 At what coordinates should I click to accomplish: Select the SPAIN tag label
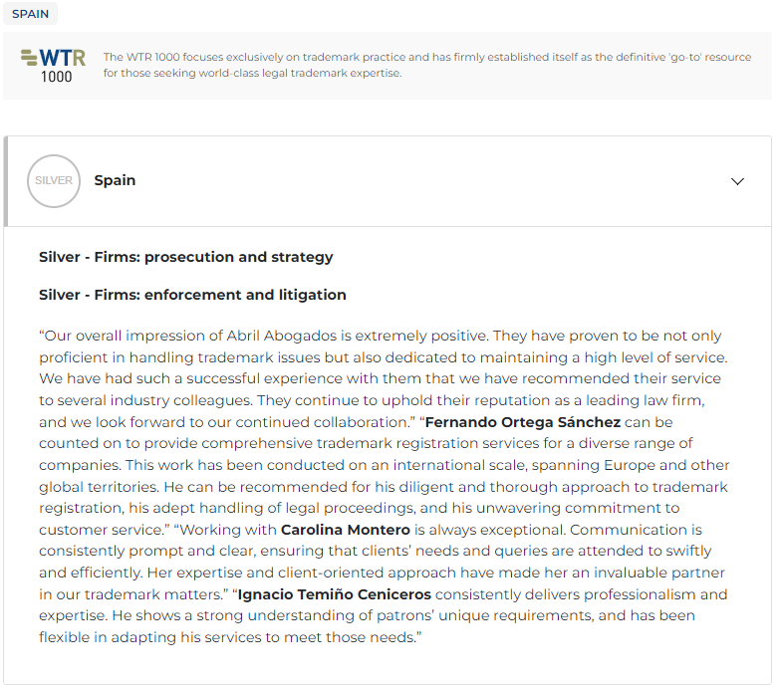[x=30, y=14]
